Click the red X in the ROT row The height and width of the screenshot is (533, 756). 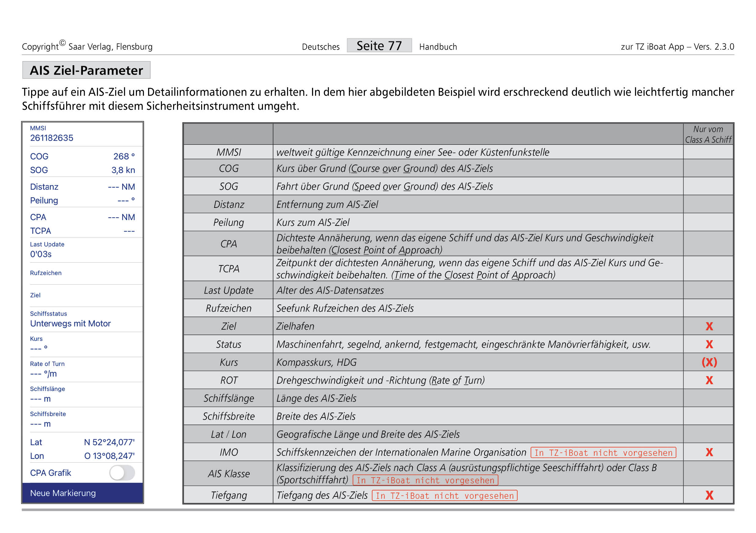(x=709, y=380)
